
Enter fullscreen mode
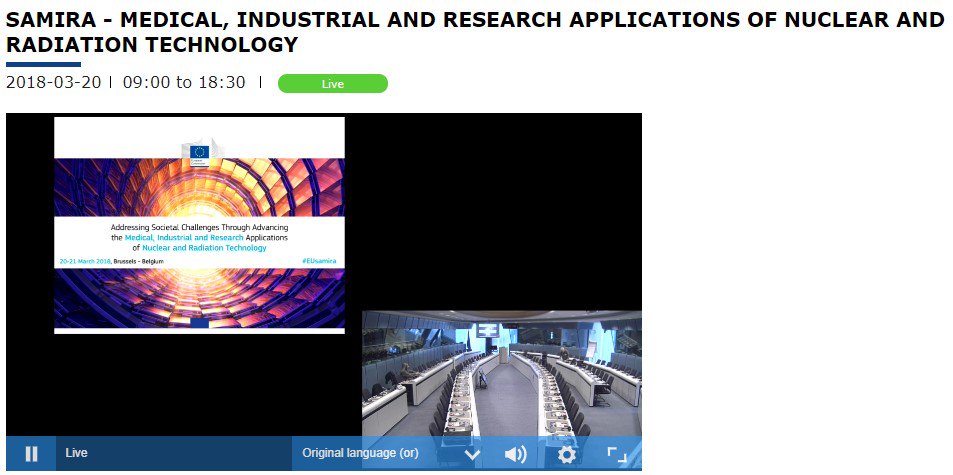pos(617,454)
